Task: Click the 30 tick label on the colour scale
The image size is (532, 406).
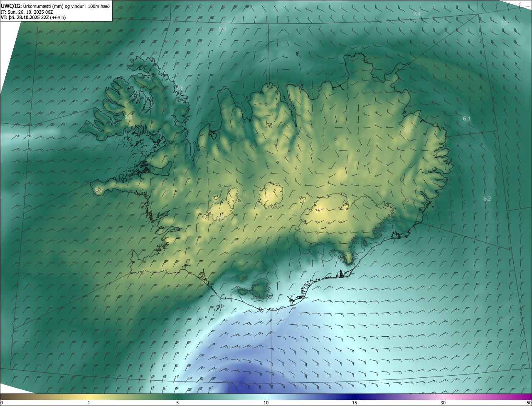Action: 443,403
